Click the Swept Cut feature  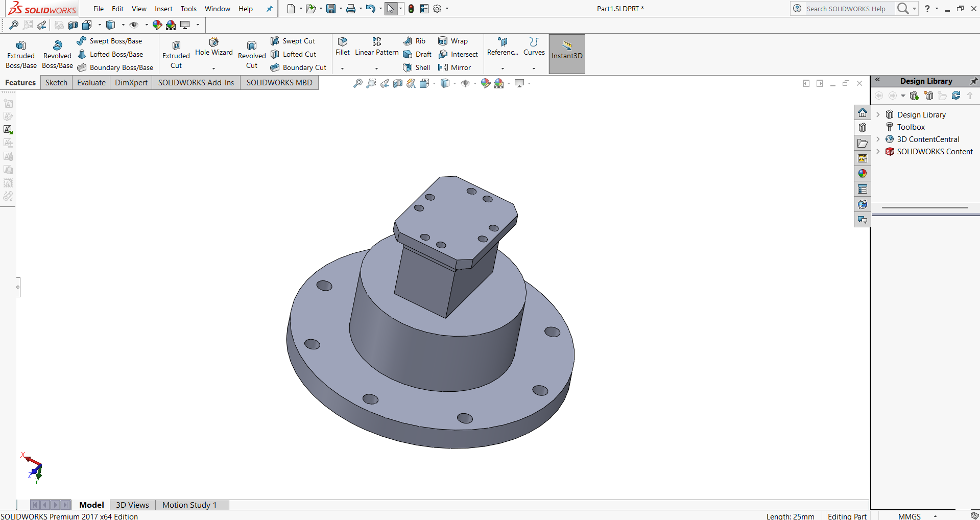(293, 41)
